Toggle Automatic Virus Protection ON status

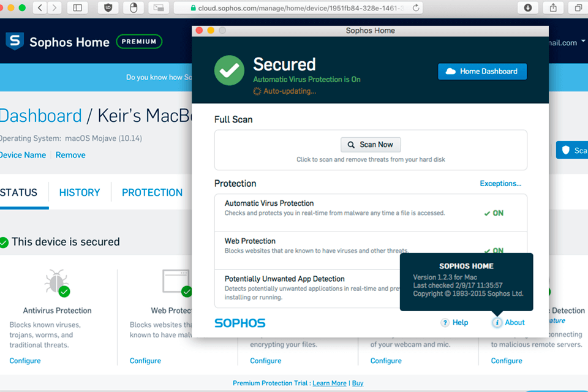point(494,213)
